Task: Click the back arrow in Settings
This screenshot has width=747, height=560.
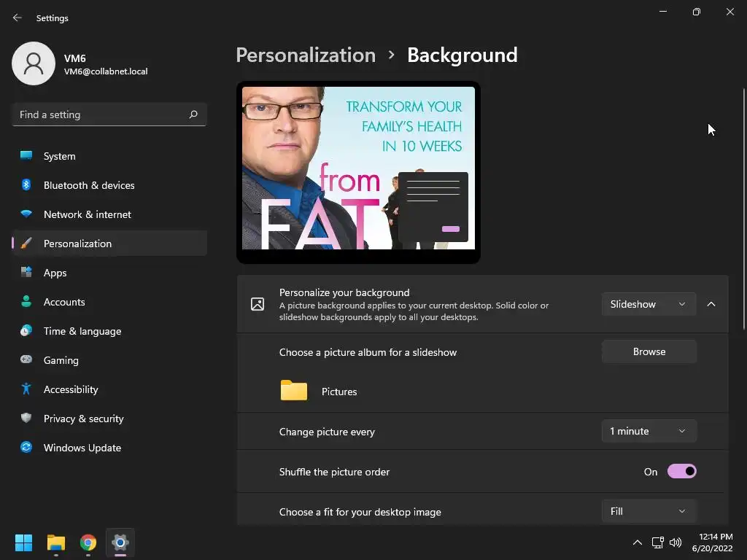Action: (x=18, y=17)
